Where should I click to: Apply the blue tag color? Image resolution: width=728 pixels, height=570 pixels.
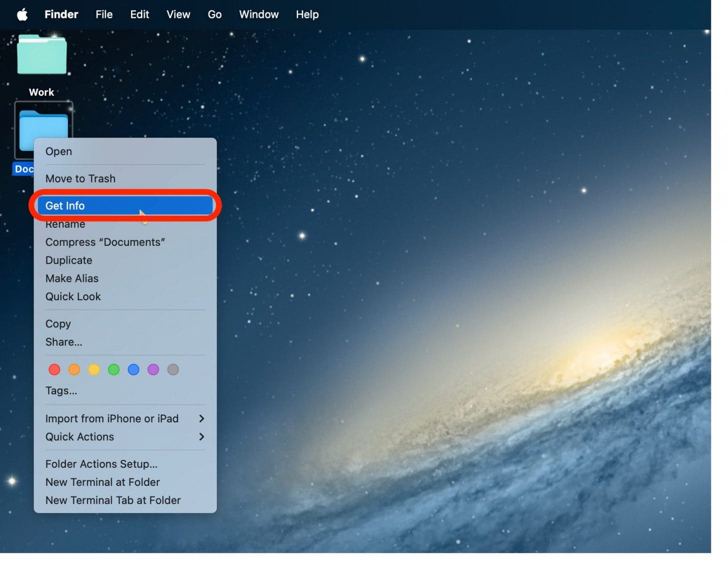[x=133, y=369]
